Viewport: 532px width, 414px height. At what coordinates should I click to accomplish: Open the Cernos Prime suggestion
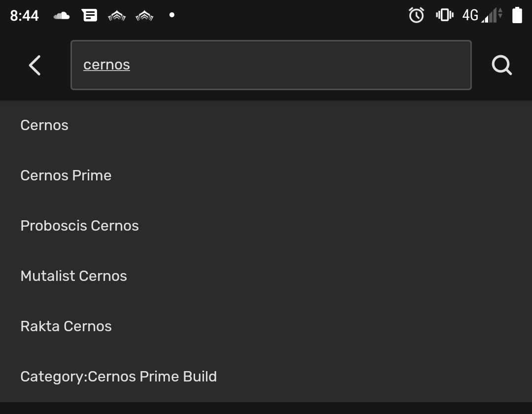tap(266, 175)
